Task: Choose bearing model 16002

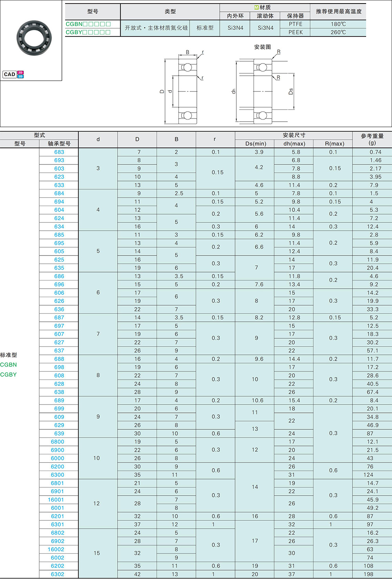Action: click(x=56, y=549)
